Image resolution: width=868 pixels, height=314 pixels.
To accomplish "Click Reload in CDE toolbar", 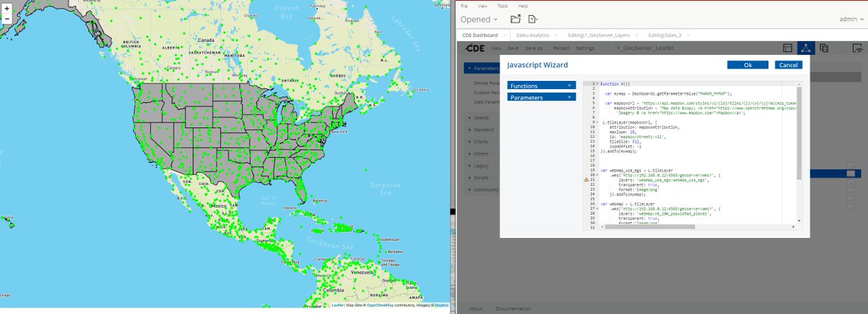I will click(x=561, y=48).
